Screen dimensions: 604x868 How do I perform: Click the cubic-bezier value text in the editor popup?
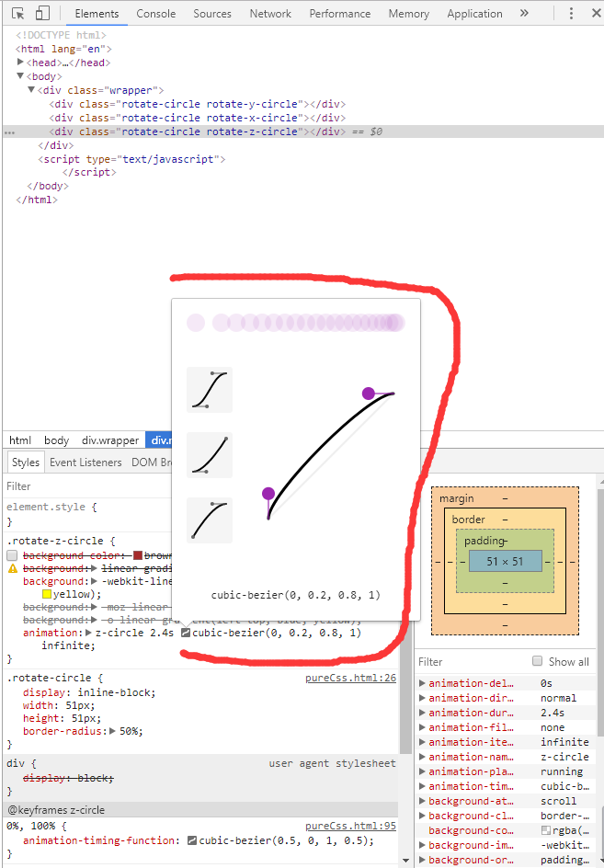[x=296, y=595]
